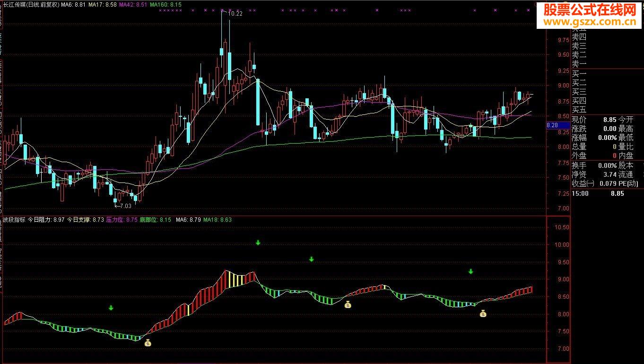Image resolution: width=644 pixels, height=364 pixels.
Task: Click the chart title 长江传媒(日线,前复权)
Action: pyautogui.click(x=31, y=4)
